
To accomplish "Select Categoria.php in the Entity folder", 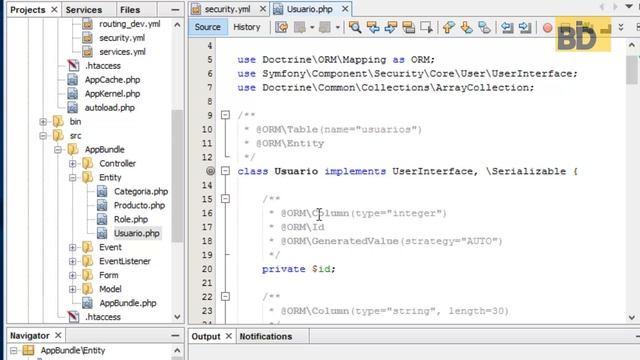I will (141, 191).
